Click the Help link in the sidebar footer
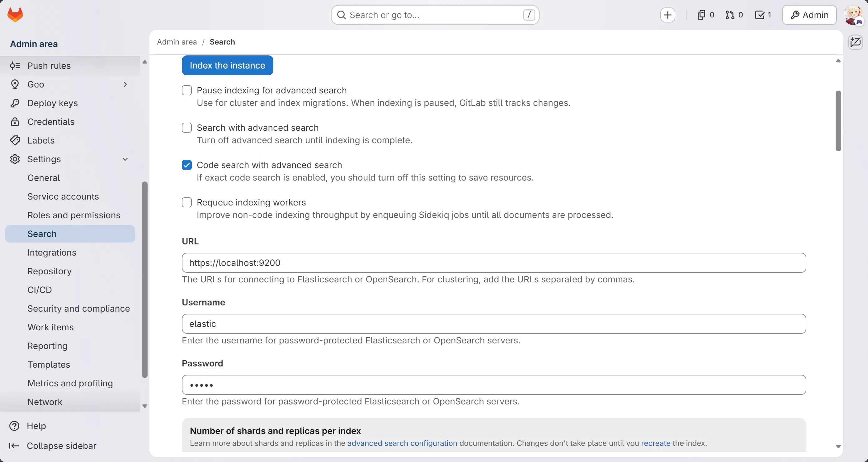 (x=36, y=426)
